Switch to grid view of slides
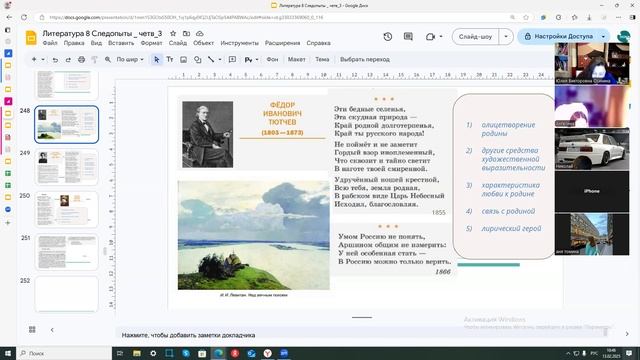 [x=32, y=329]
